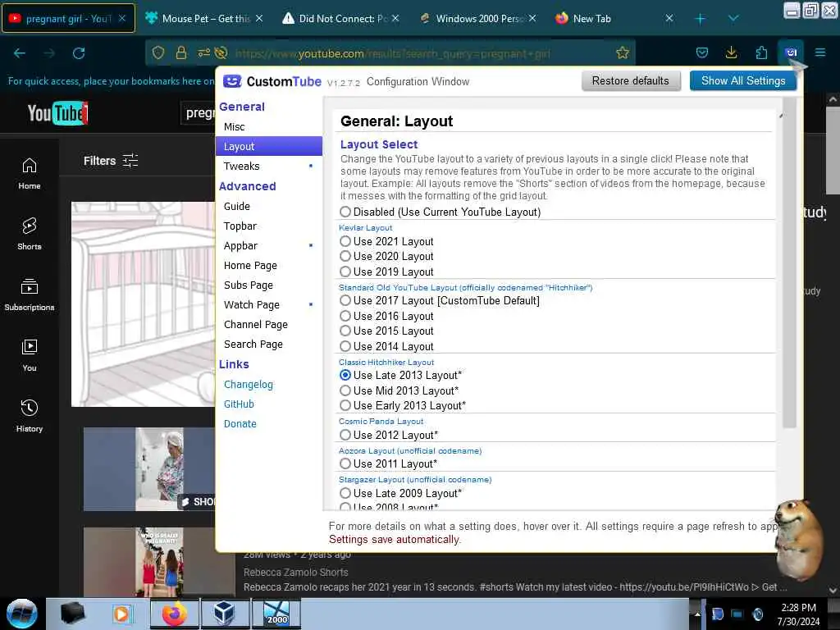Select Use 2021 Layout
Viewport: 840px width, 630px height.
click(x=345, y=242)
